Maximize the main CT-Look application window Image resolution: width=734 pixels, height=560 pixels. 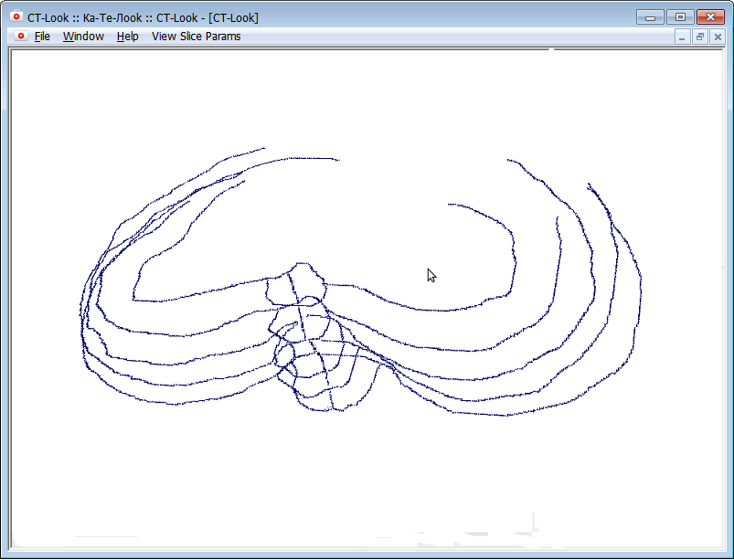coord(680,17)
